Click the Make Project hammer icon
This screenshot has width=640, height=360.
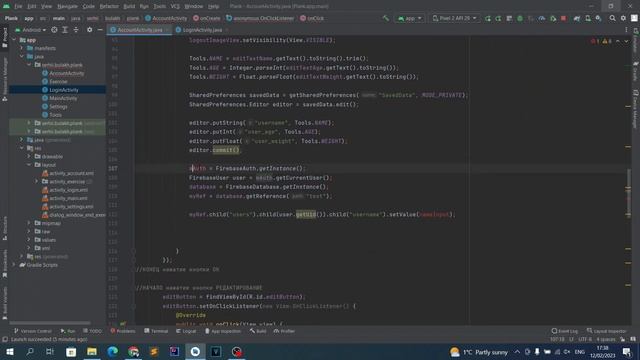tap(385, 18)
